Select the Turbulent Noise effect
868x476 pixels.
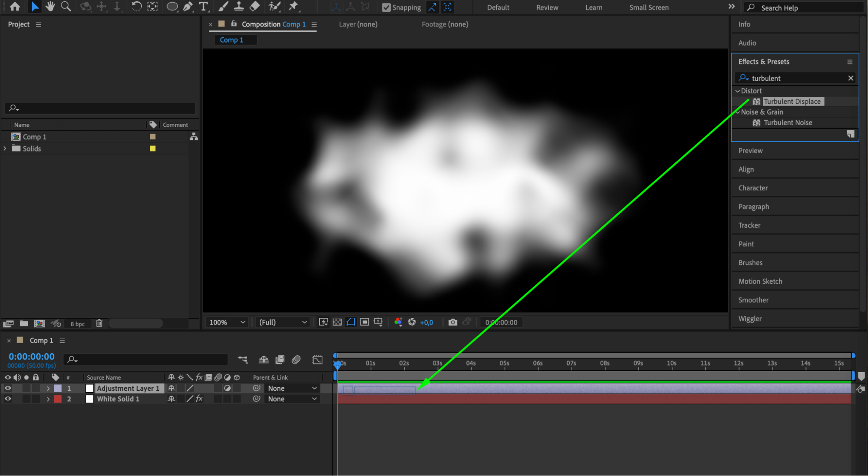tap(788, 122)
